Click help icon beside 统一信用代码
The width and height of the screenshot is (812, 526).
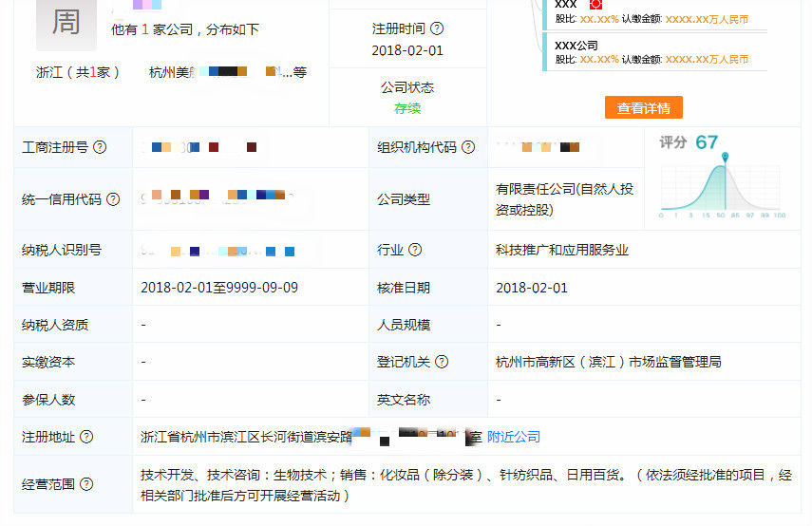pos(113,199)
